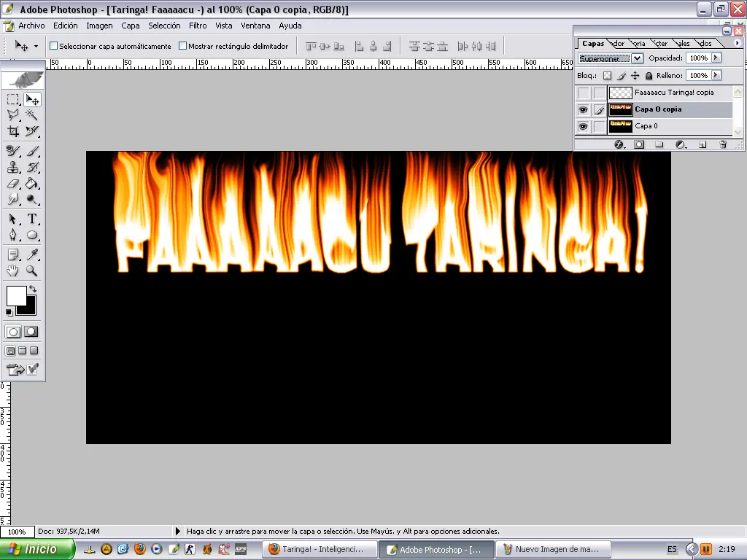
Task: Select the Eraser tool
Action: [x=13, y=183]
